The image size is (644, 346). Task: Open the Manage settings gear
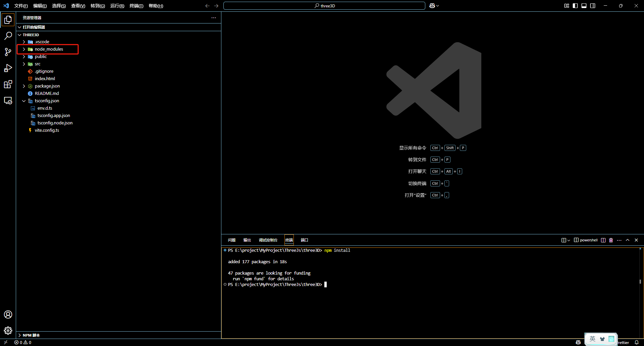click(8, 331)
